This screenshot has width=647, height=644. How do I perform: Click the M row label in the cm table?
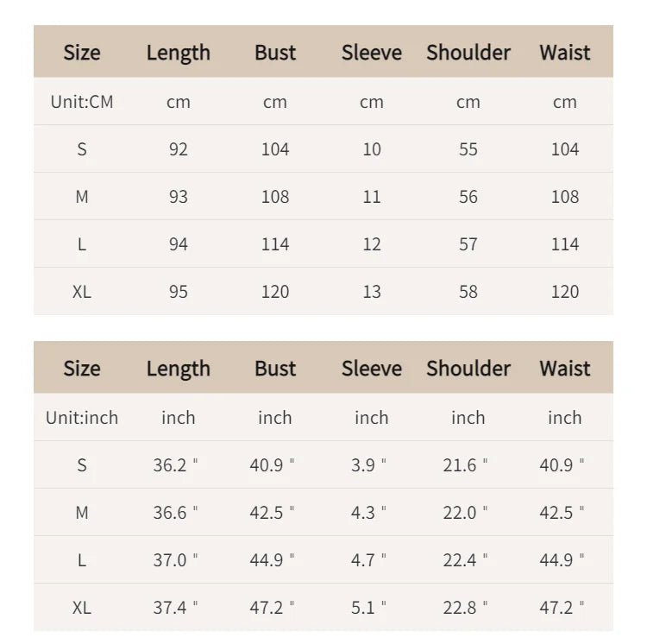[82, 197]
